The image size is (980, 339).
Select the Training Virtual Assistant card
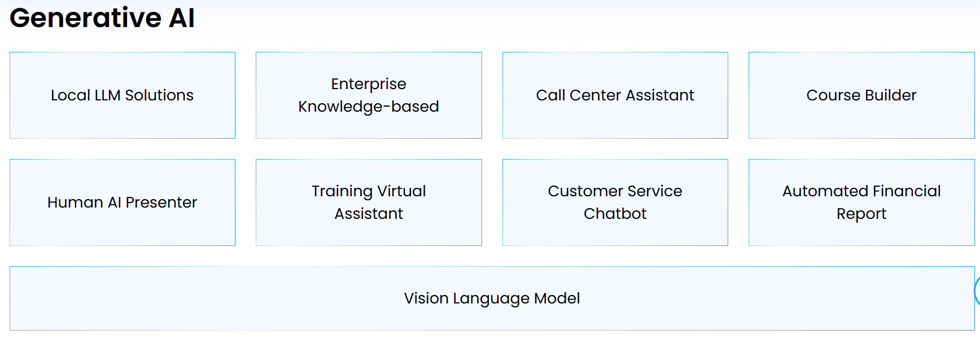coord(369,202)
